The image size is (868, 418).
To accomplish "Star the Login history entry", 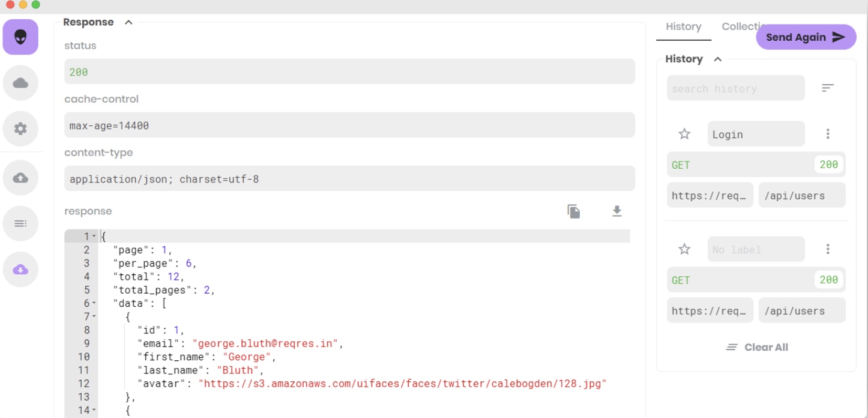I will [x=684, y=134].
